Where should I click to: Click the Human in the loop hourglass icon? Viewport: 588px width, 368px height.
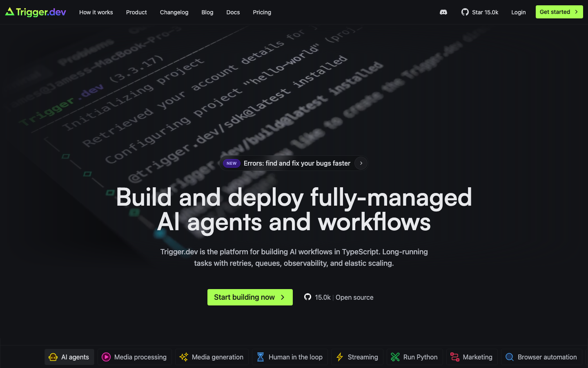261,357
